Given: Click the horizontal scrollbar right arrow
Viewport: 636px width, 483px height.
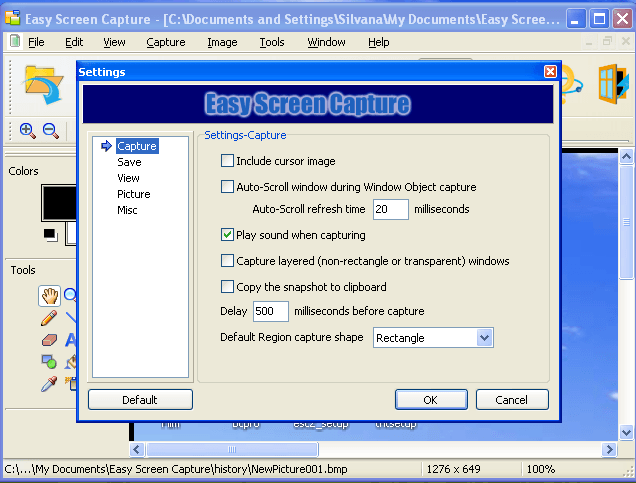Looking at the screenshot, I should coord(609,449).
